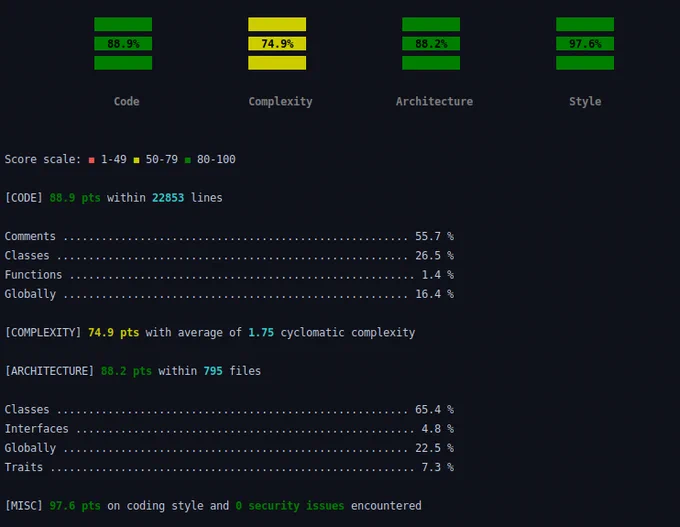
Task: Click the cyan 1.75 cyclomatic complexity value
Action: (261, 333)
